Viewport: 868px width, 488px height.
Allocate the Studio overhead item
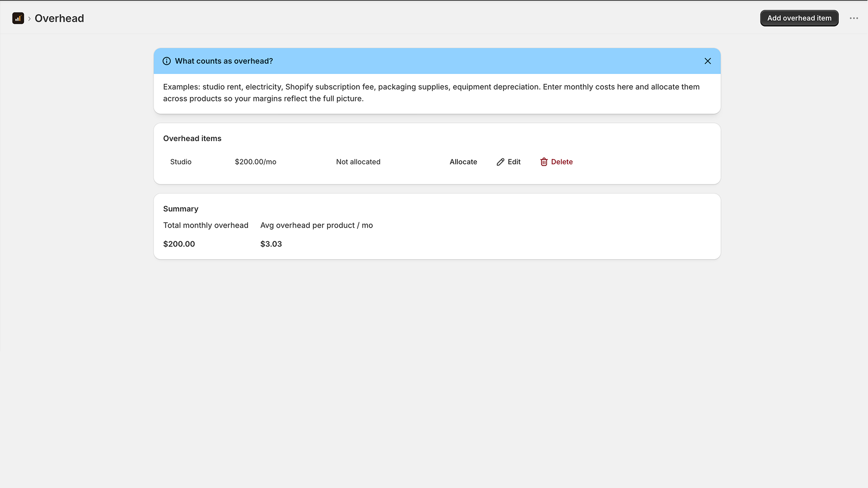click(x=463, y=162)
